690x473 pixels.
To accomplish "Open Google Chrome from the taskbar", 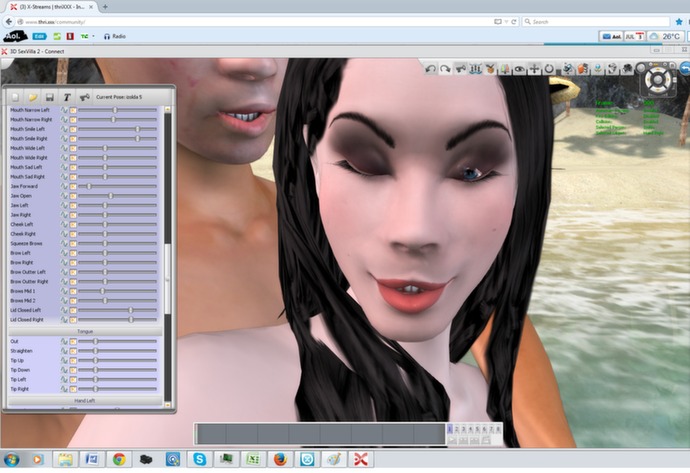I will pos(119,459).
